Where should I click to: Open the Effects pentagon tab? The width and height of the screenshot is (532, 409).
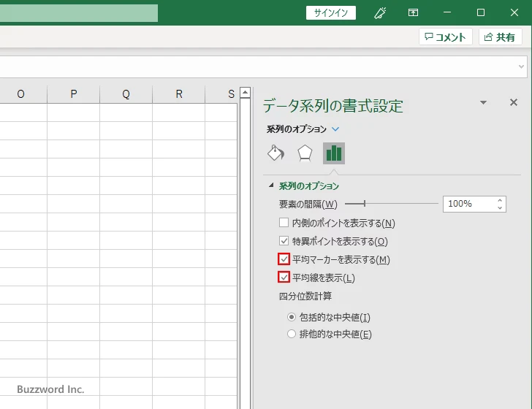pos(305,153)
